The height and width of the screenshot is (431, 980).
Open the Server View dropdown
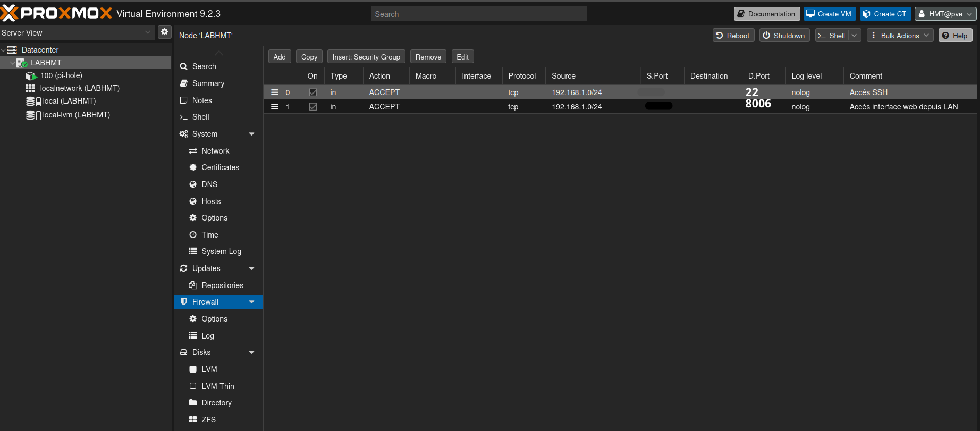[x=148, y=32]
